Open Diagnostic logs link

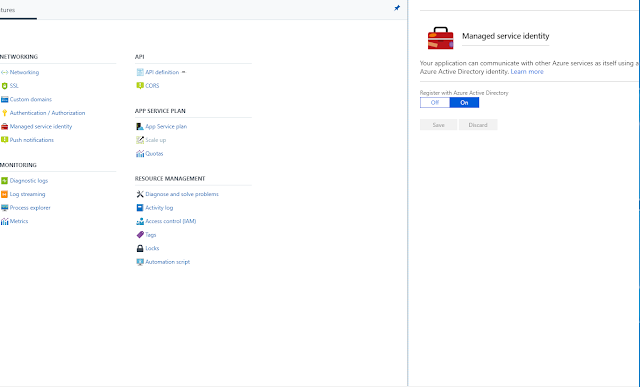pyautogui.click(x=29, y=180)
